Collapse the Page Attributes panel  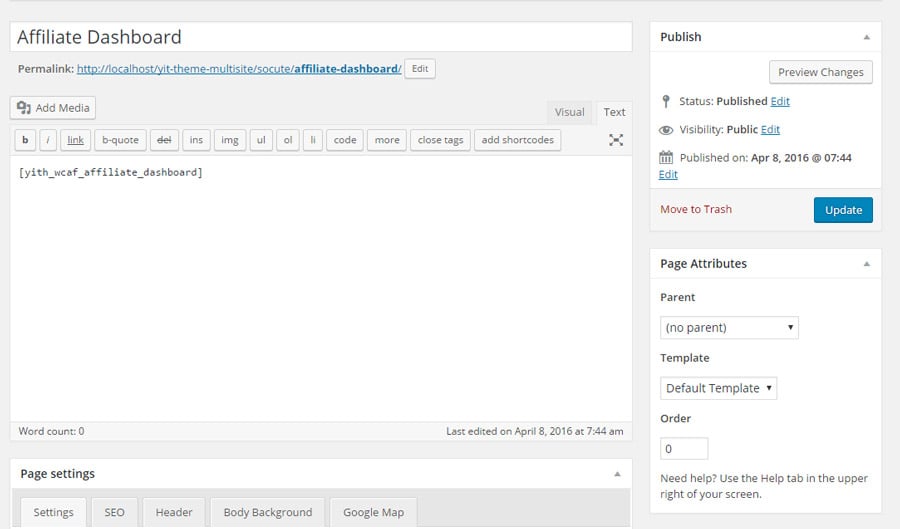click(x=867, y=264)
